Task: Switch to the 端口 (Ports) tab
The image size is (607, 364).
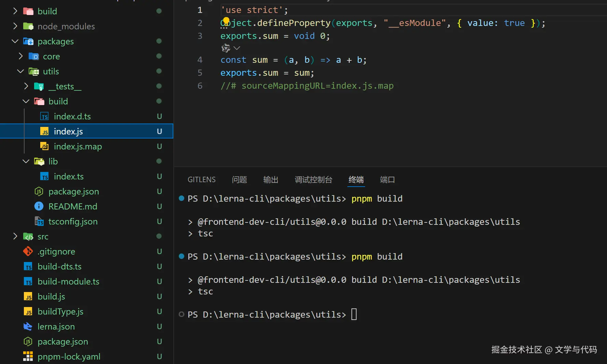Action: 387,180
